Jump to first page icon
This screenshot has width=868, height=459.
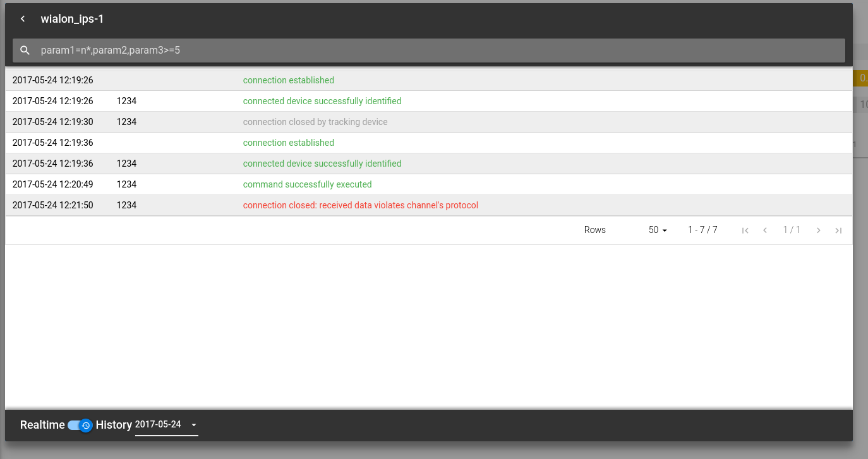click(745, 230)
